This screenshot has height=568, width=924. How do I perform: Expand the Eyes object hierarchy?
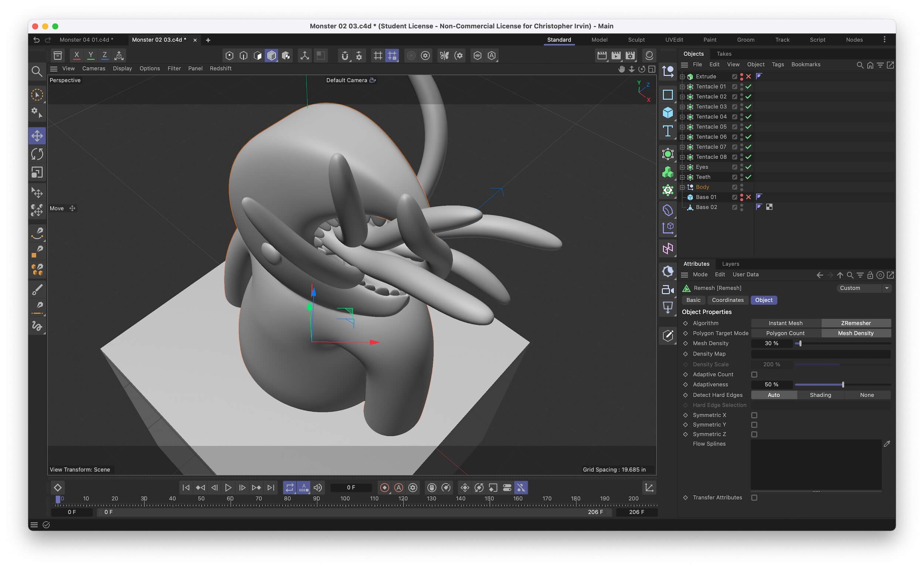tap(682, 167)
